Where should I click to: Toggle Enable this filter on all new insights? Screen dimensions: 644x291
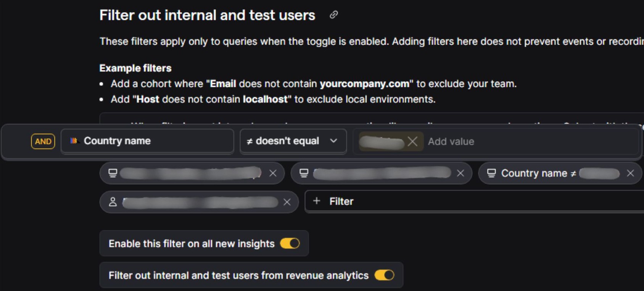290,243
